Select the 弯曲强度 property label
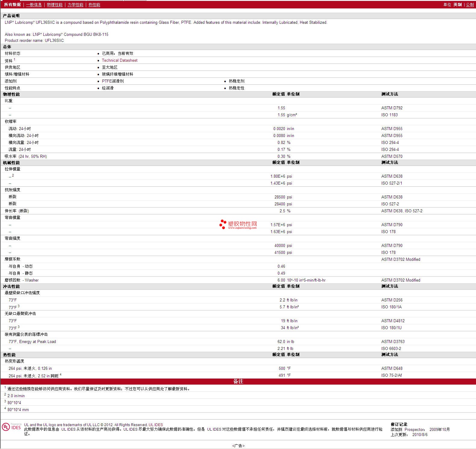This screenshot has width=476, height=449. (13, 238)
